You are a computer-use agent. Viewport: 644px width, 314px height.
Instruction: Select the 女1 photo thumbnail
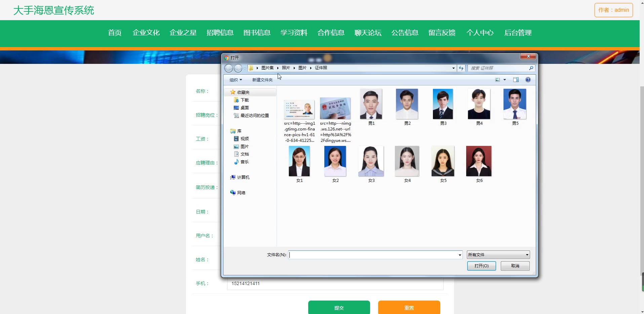pos(299,161)
